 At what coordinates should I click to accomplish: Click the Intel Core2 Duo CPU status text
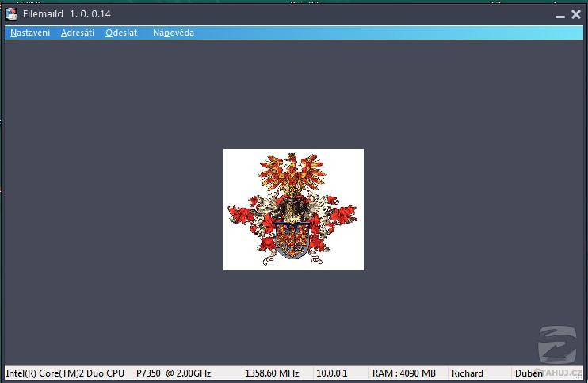click(109, 373)
